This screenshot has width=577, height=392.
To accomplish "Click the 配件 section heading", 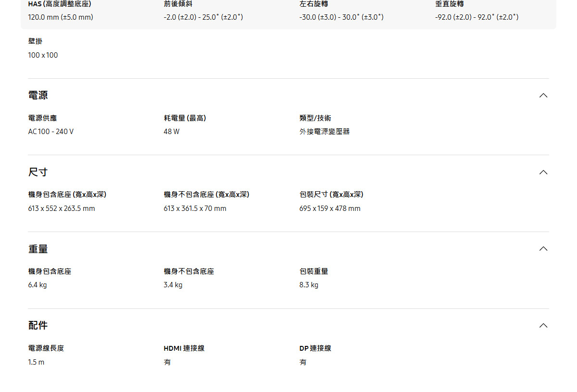I will coord(38,325).
